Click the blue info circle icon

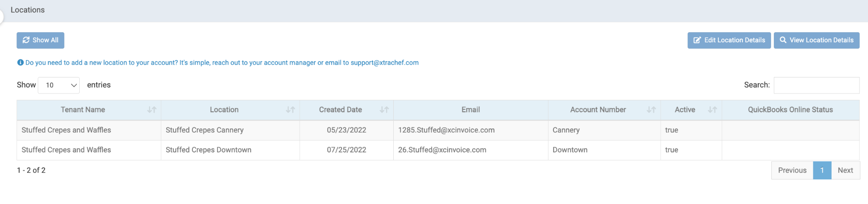click(x=20, y=63)
